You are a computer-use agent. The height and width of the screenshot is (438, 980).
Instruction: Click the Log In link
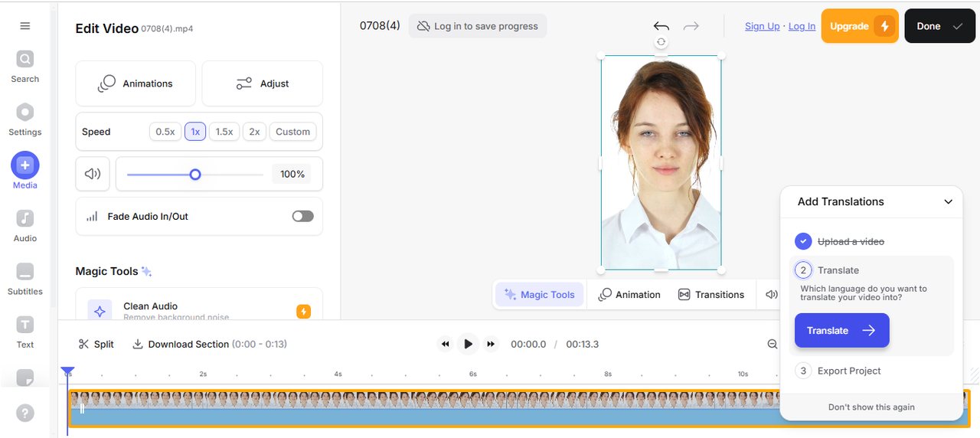tap(802, 26)
